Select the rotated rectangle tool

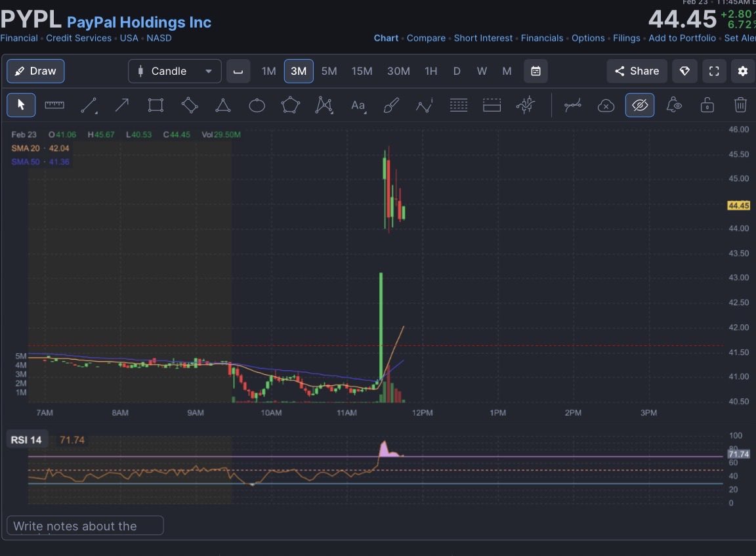tap(190, 105)
